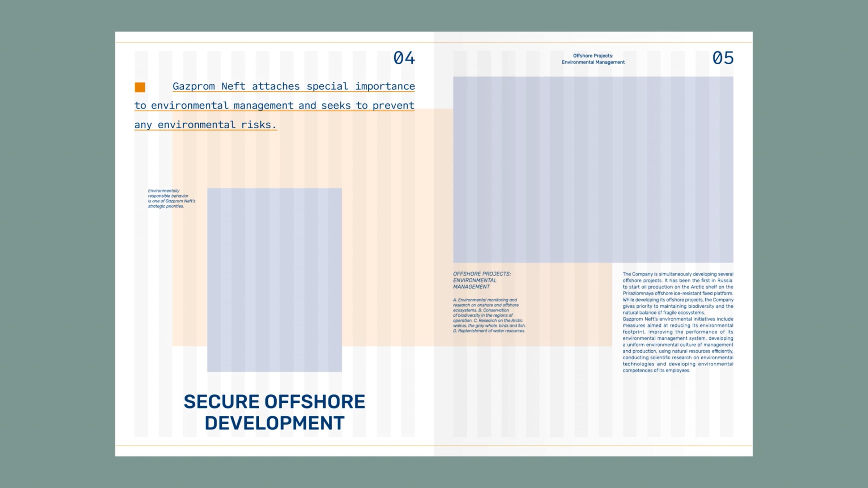
Task: Click the page number 04
Action: pyautogui.click(x=404, y=58)
